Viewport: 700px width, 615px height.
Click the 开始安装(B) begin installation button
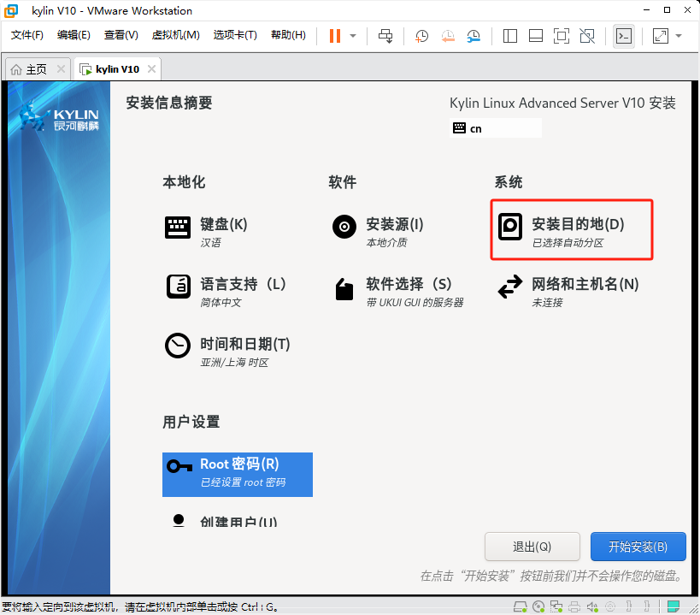click(x=638, y=547)
